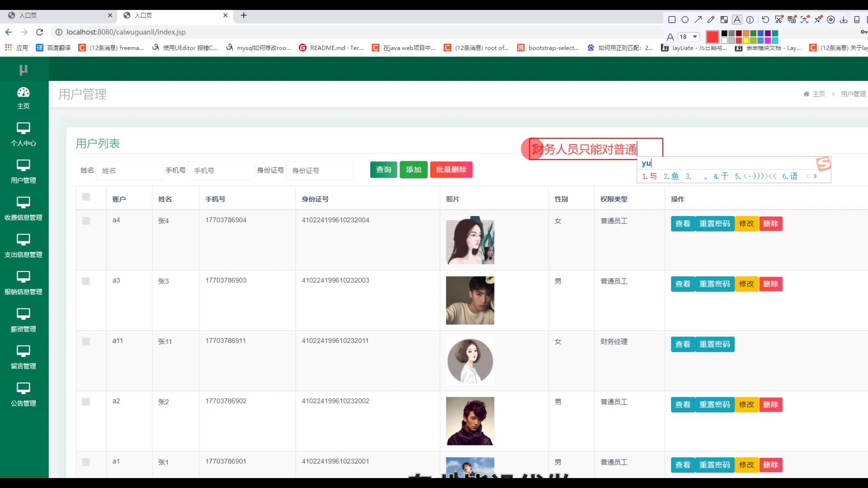
Task: Click the screenshot download icon
Action: point(844,19)
